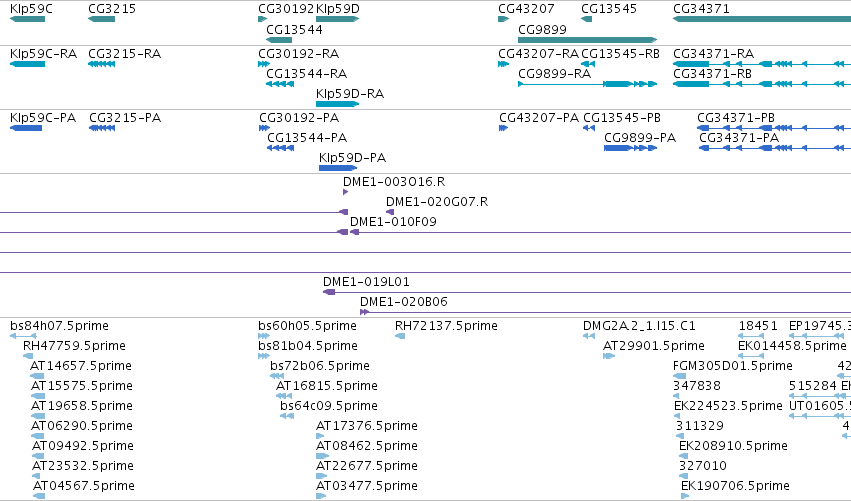Image resolution: width=851 pixels, height=501 pixels.
Task: Select the CG43207-PA protein label
Action: 539,118
